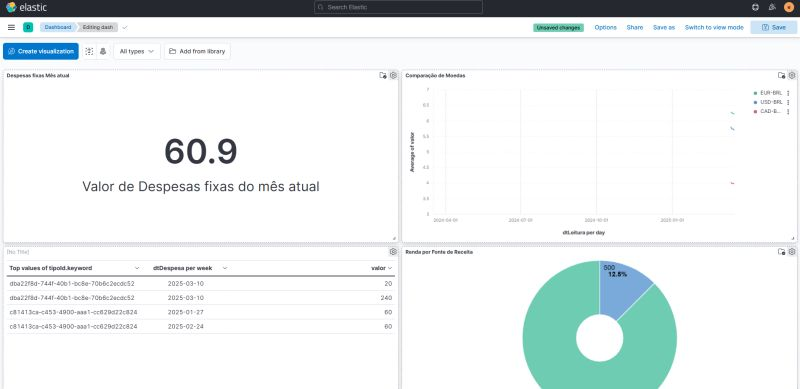Open panel options gear on Comparação de Moedas
The width and height of the screenshot is (800, 389).
(x=792, y=76)
